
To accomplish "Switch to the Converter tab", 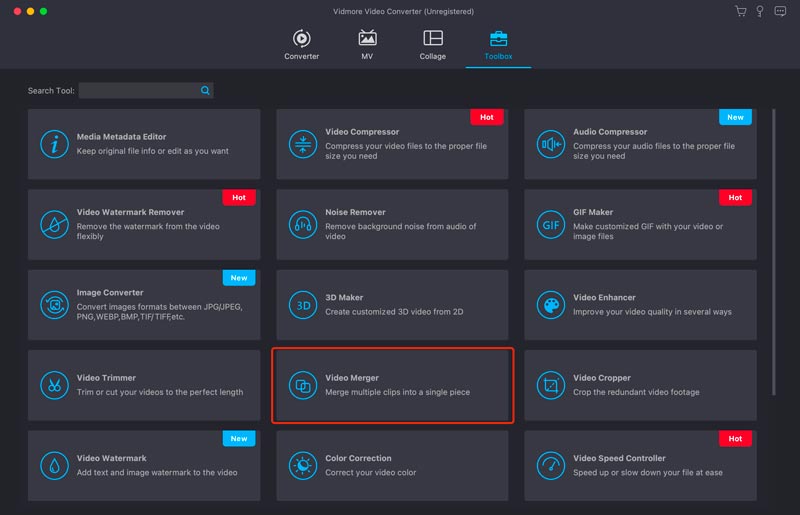I will click(x=301, y=45).
